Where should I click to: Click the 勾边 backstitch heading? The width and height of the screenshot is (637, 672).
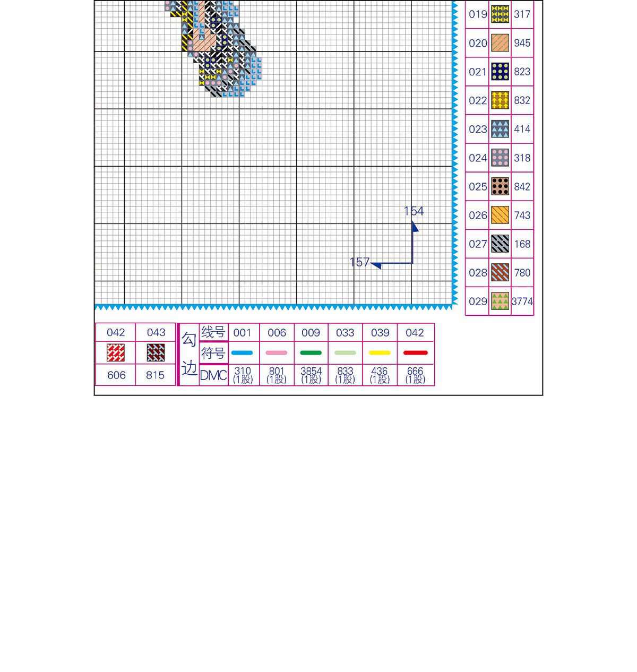coord(190,354)
